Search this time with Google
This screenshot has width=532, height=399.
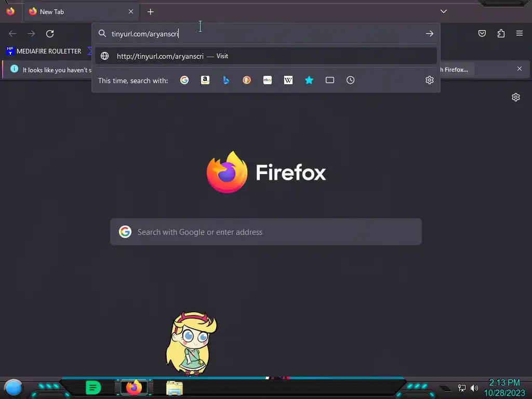(184, 80)
